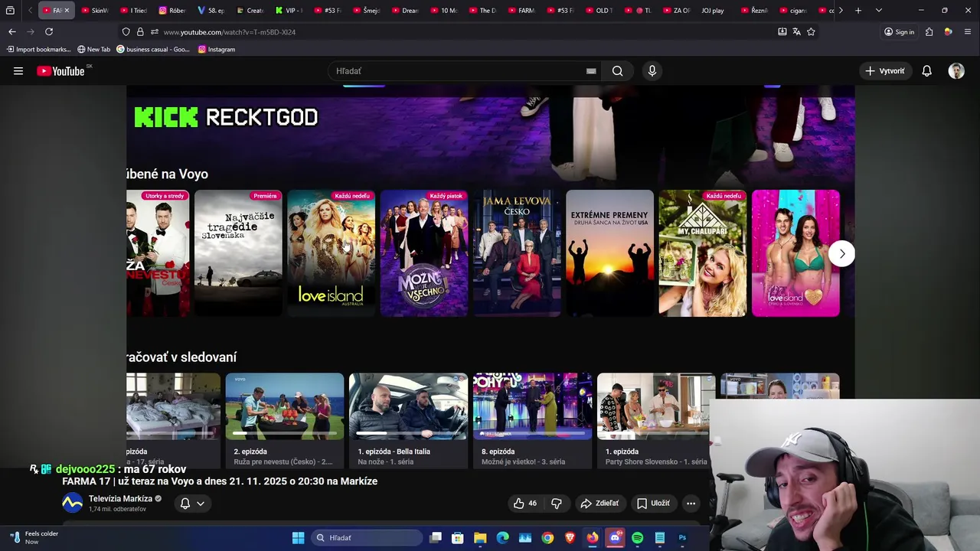Open the Extrémne premeny poster

click(609, 253)
